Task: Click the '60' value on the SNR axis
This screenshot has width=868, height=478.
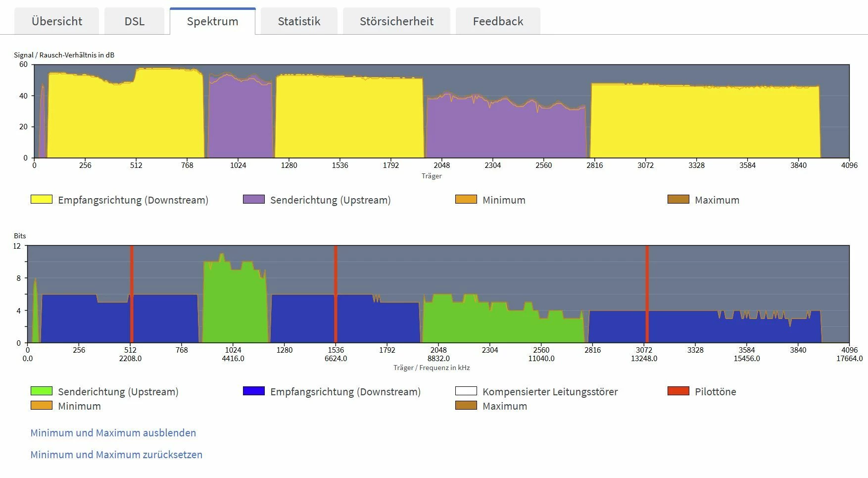Action: pyautogui.click(x=24, y=64)
